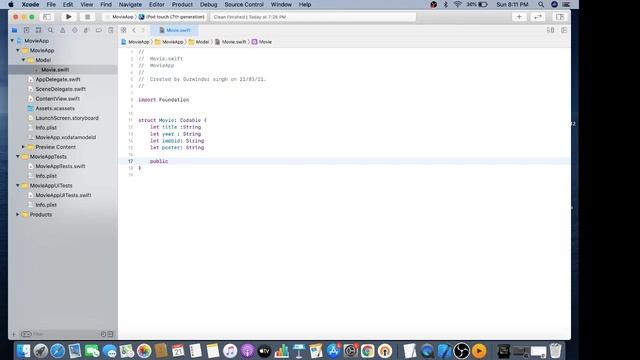
Task: Go back in editor history
Action: tap(134, 30)
